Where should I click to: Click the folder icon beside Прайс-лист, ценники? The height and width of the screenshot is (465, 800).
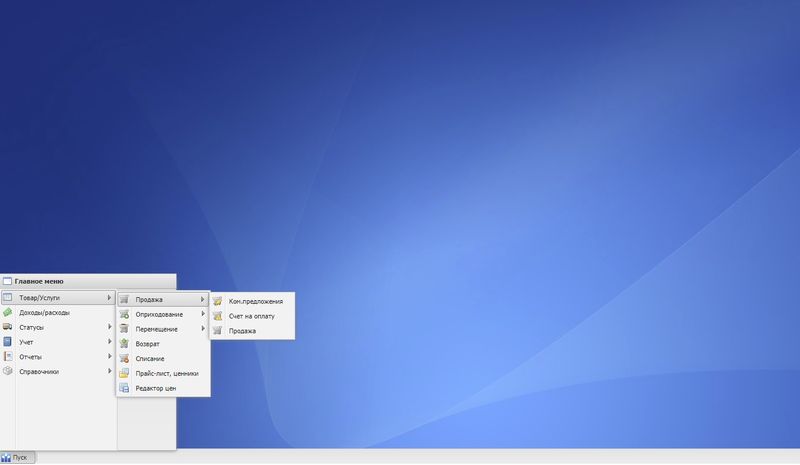[124, 373]
